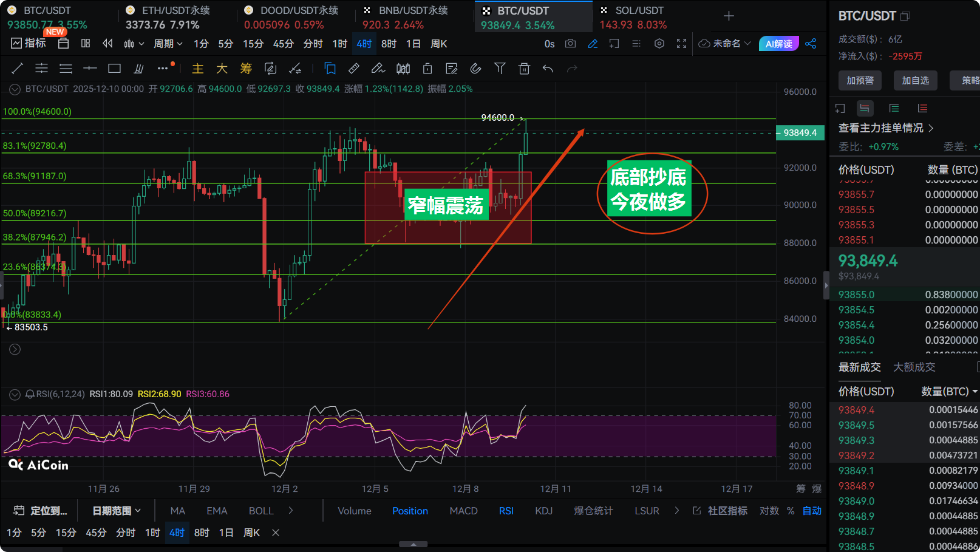Share the chart via share icon

coord(811,44)
